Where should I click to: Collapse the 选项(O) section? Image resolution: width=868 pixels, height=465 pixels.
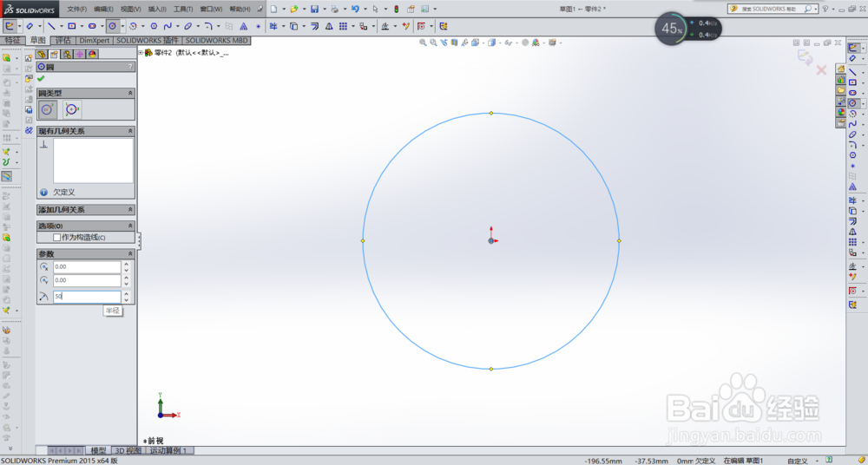(131, 226)
